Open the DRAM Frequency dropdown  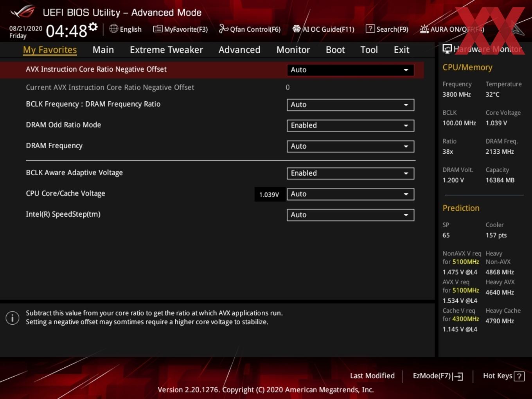[x=350, y=146]
